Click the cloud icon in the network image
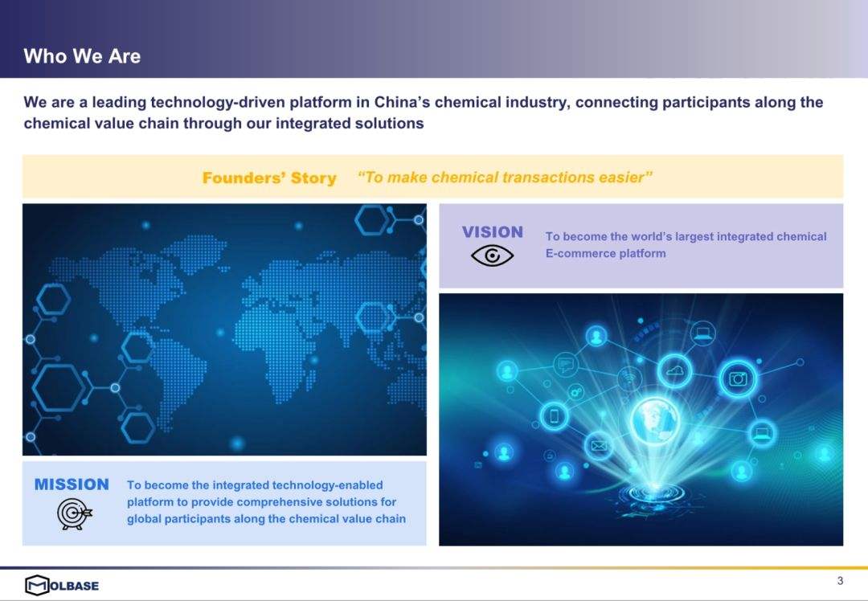 [x=674, y=370]
